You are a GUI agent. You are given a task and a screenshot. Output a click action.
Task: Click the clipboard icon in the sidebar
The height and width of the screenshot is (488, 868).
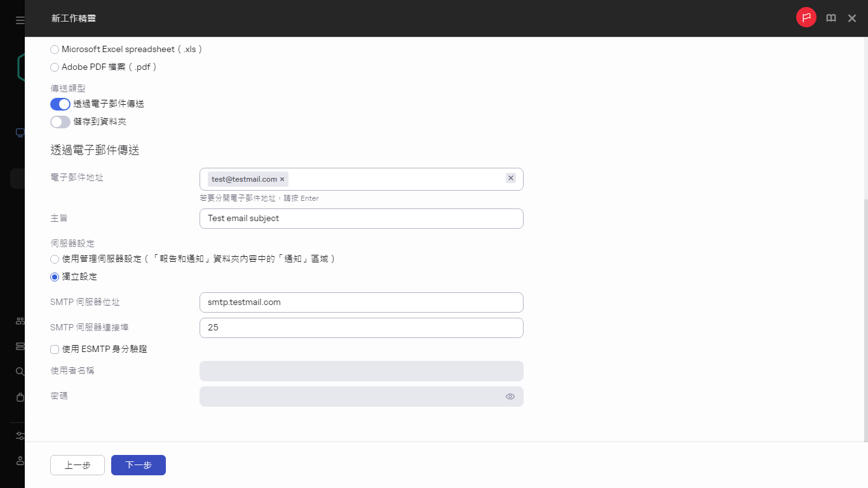19,396
